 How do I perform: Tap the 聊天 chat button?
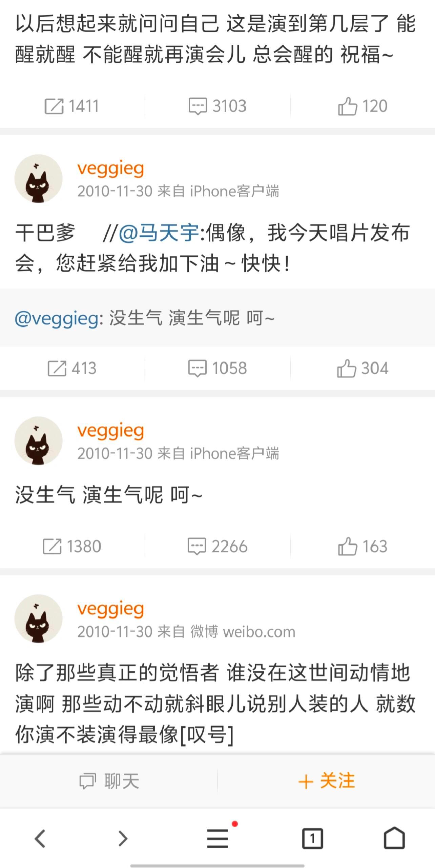coord(109,781)
